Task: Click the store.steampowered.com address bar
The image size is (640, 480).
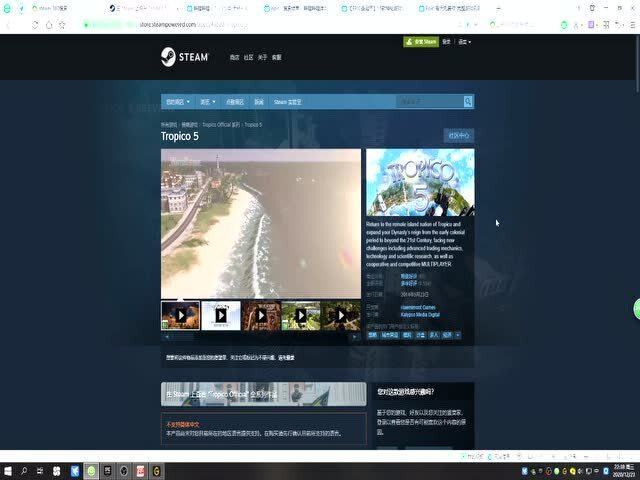Action: (x=167, y=24)
